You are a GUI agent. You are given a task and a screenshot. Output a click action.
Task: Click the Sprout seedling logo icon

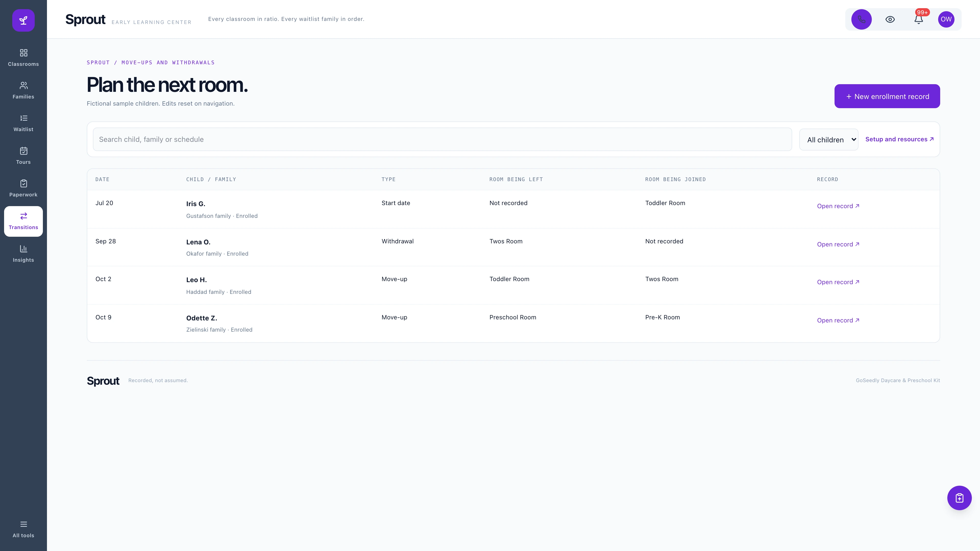click(23, 20)
